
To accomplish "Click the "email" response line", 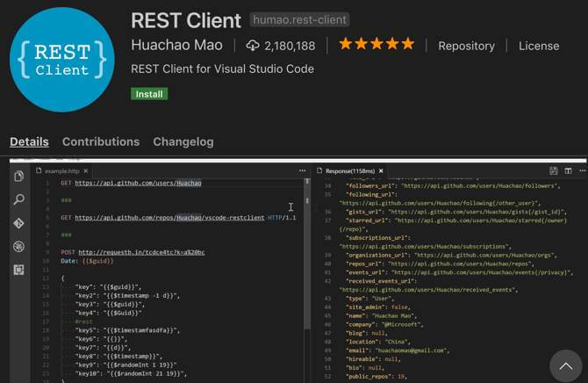I will (398, 350).
